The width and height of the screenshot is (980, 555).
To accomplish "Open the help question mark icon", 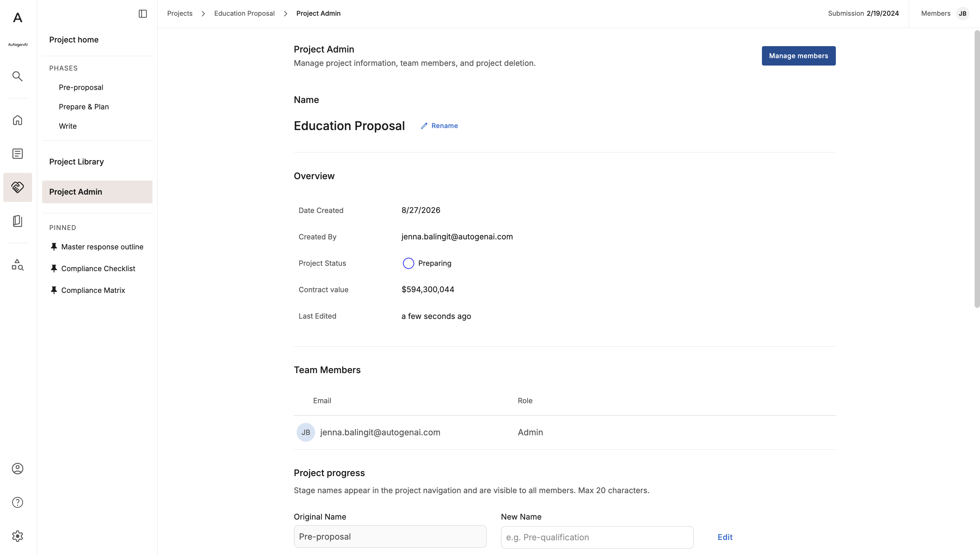I will coord(17,503).
